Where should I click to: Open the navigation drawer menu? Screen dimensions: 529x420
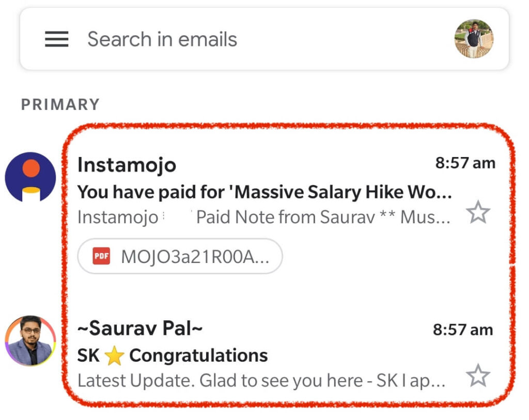pos(56,39)
